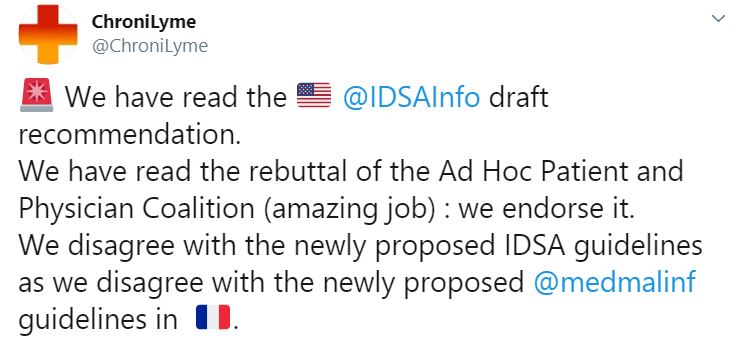Click the word "recommendation." in the tweet
The image size is (747, 362).
point(129,134)
